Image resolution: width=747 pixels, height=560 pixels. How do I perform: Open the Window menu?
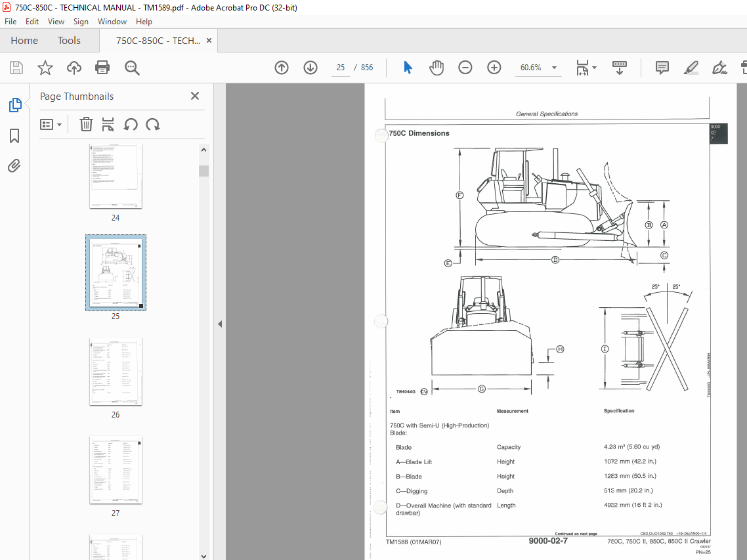pos(112,22)
